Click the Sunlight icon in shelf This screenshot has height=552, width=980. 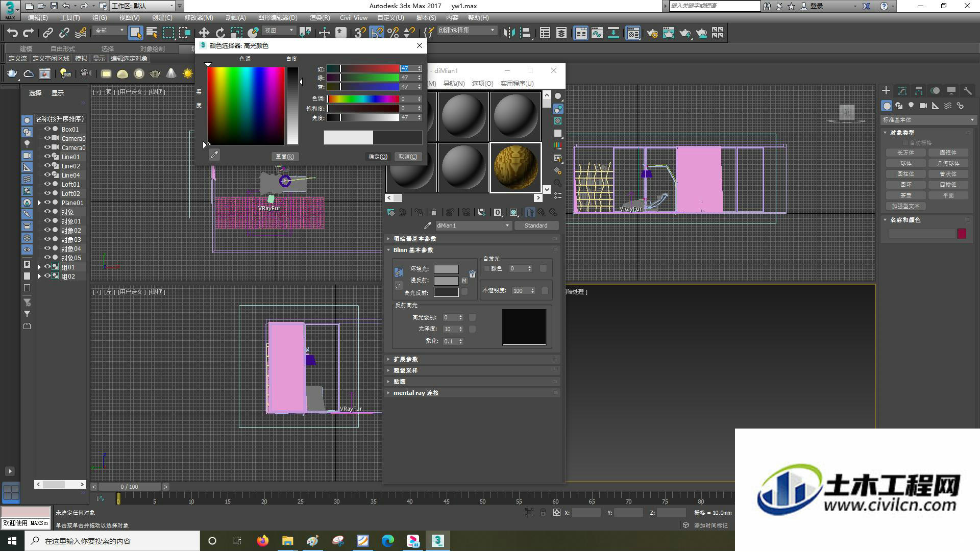pos(188,74)
